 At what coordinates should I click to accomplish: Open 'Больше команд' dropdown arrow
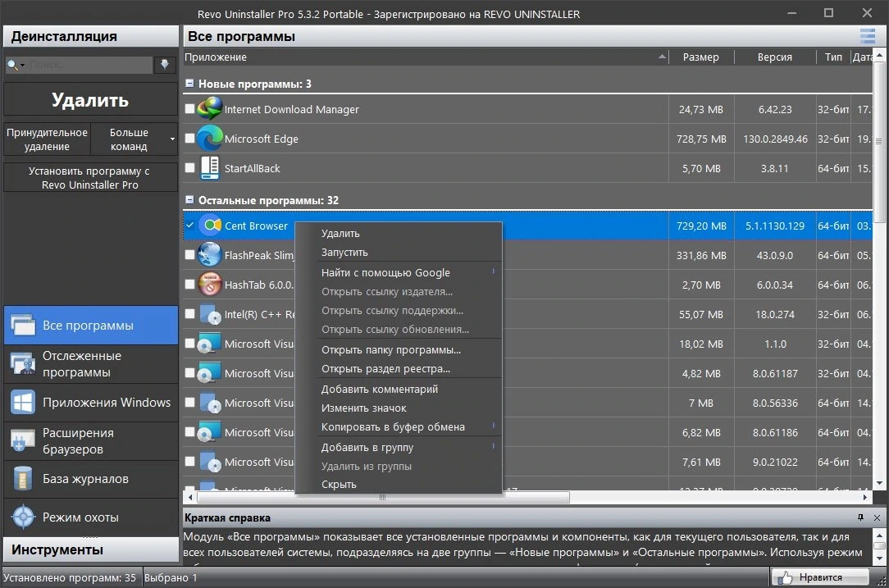pos(172,139)
